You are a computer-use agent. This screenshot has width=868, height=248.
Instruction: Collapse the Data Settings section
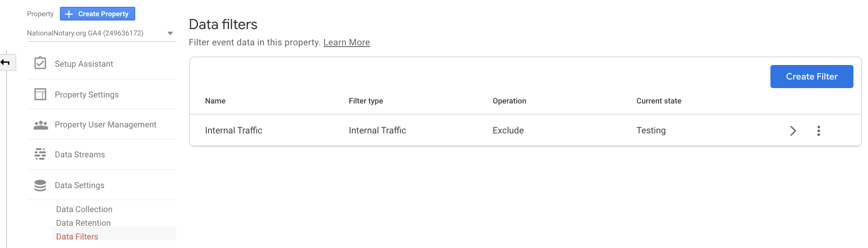click(80, 185)
